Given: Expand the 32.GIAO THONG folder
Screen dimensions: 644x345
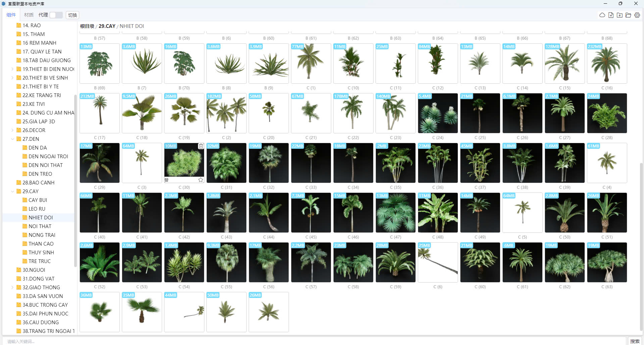Looking at the screenshot, I should 13,288.
